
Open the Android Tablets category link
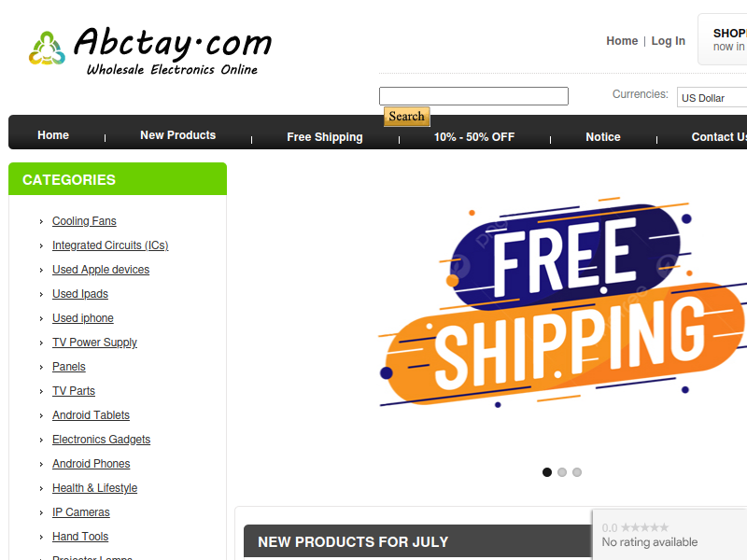(x=91, y=415)
